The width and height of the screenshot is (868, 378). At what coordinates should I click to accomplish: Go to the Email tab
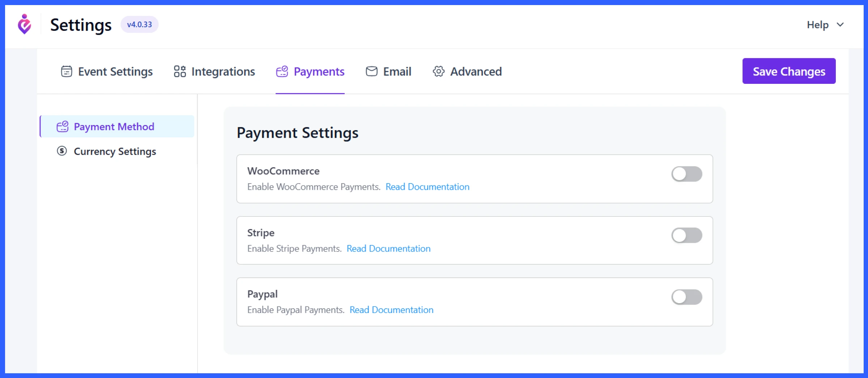click(388, 72)
